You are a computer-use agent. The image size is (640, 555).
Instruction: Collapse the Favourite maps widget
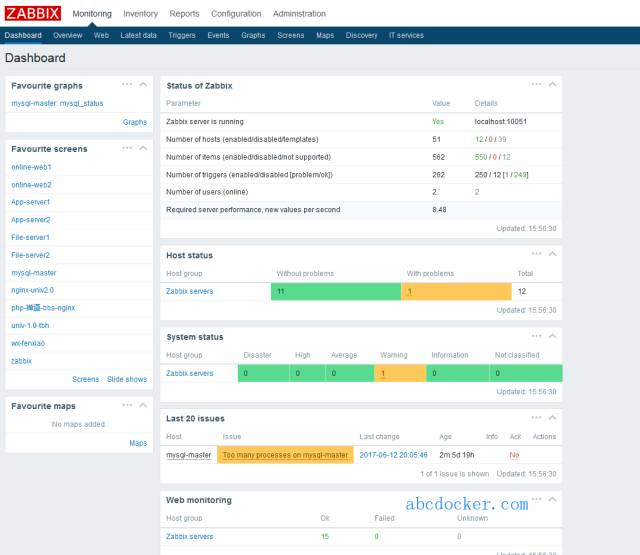(143, 405)
